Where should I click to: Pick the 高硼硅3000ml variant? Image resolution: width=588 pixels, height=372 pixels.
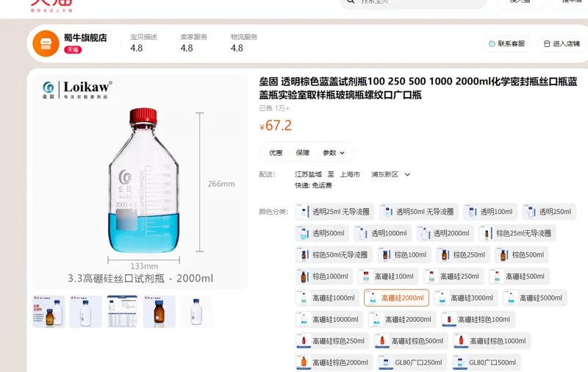pos(466,298)
